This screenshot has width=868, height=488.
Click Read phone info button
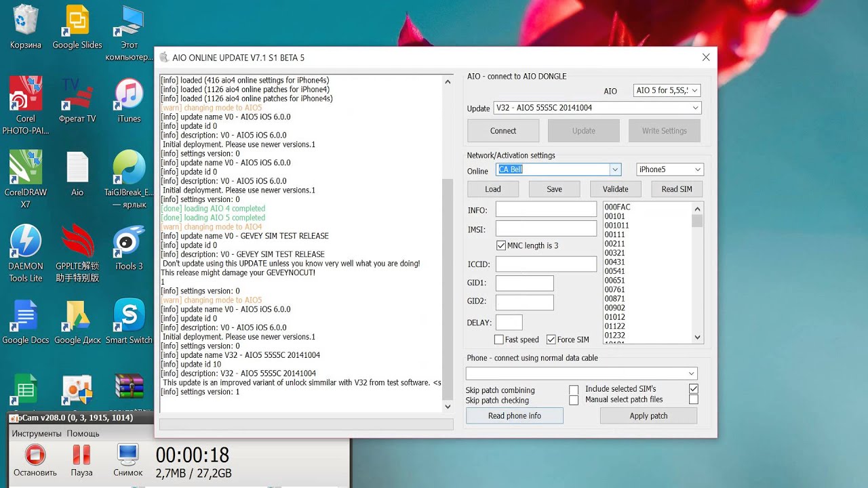[515, 415]
